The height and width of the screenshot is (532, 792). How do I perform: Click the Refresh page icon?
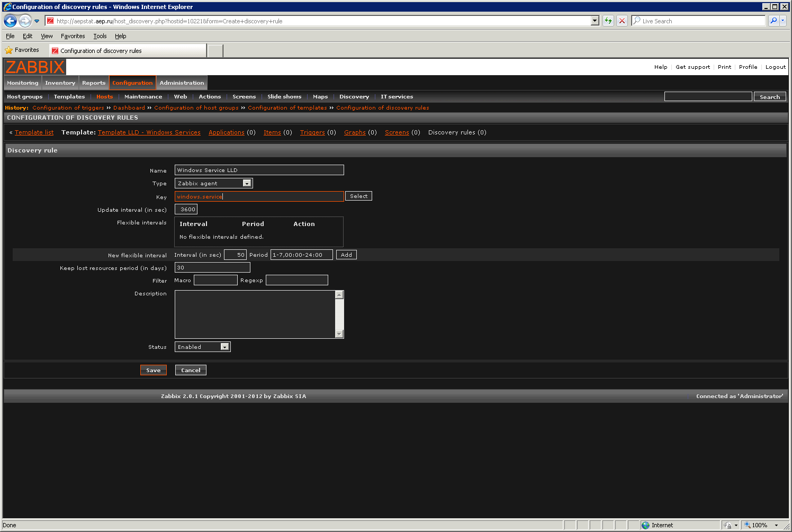[x=608, y=21]
